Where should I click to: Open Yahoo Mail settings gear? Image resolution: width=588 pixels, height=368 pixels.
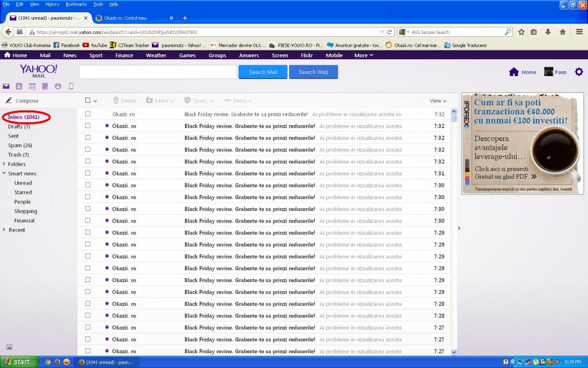click(579, 72)
